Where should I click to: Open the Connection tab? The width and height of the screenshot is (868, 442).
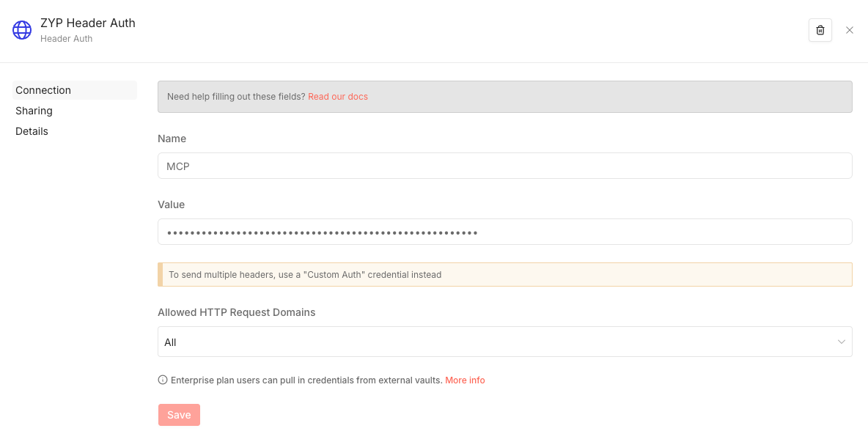(x=43, y=90)
